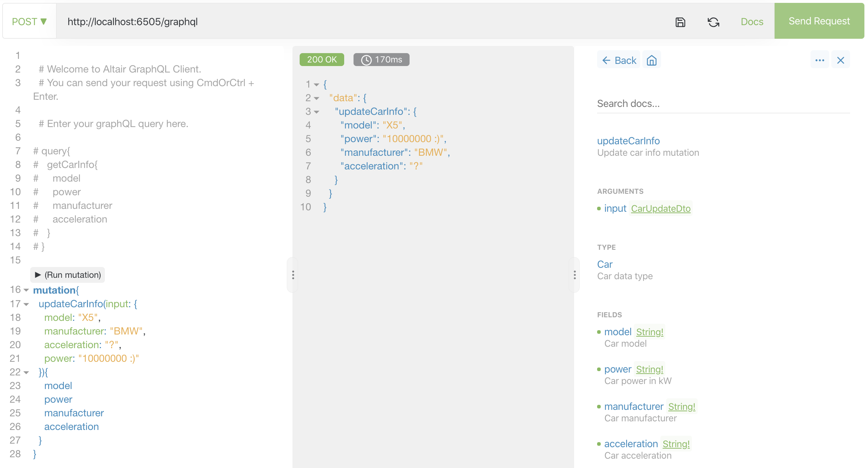Viewport: 868px width, 468px height.
Task: Open the CarUpdateDto type link
Action: [x=660, y=209]
